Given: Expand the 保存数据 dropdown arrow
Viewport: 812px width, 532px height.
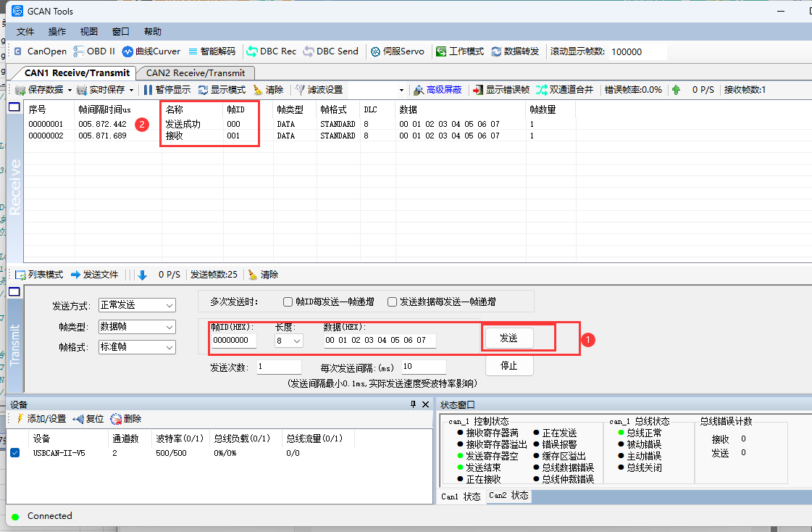Looking at the screenshot, I should [x=70, y=90].
